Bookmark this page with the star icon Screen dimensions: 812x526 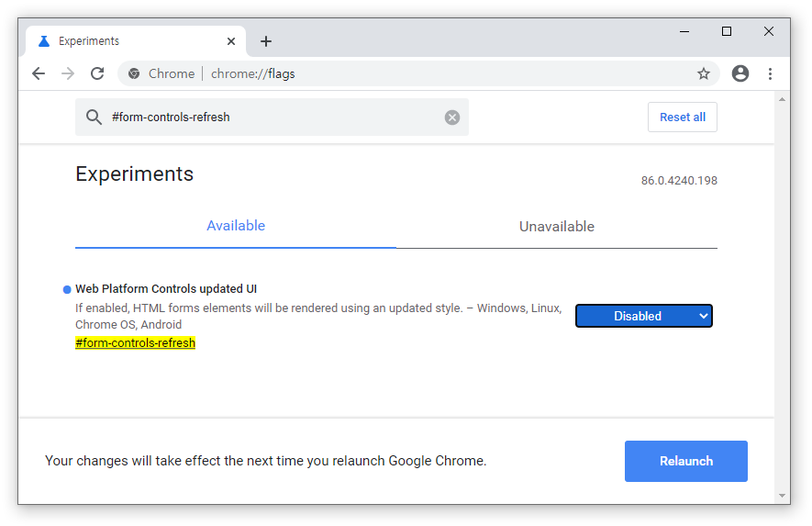click(x=703, y=73)
